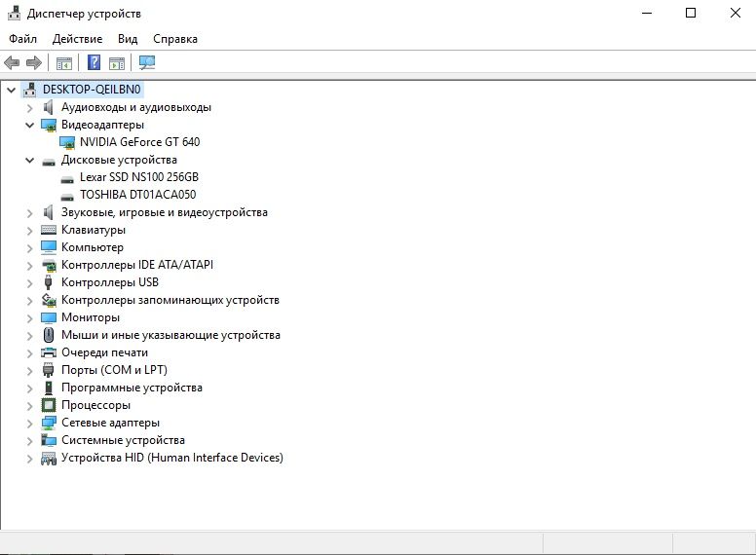Click the Сетевые адаптеры network icon
Screen dimensions: 756x555
click(x=49, y=423)
